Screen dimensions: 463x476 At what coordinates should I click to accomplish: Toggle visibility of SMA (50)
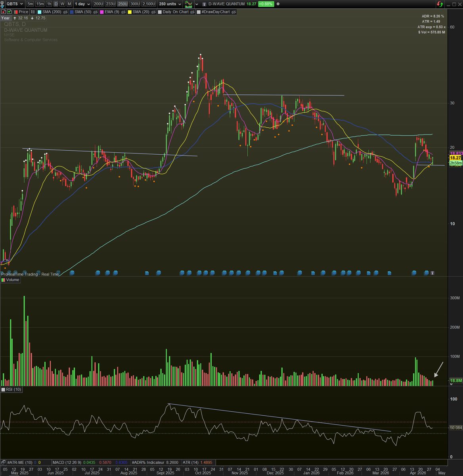coord(96,12)
